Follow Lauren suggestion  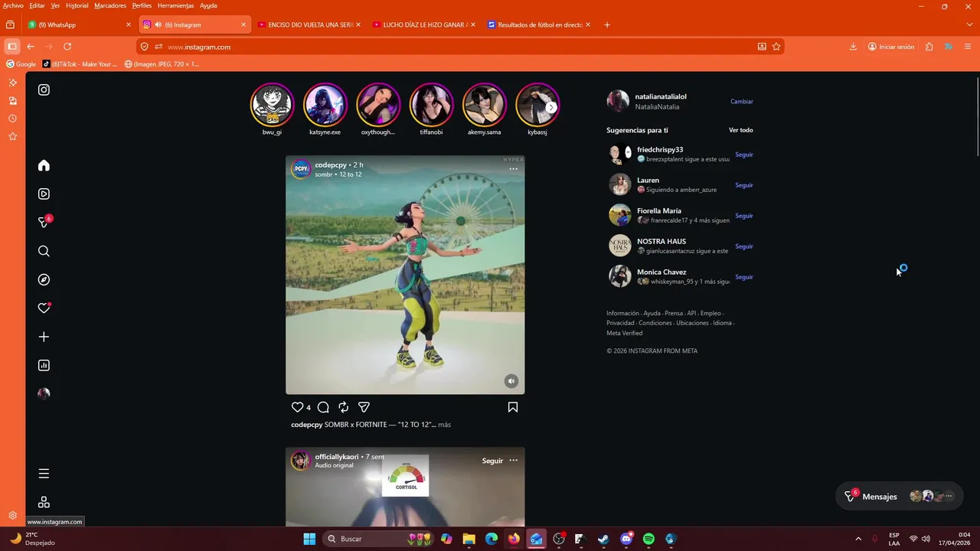(x=744, y=185)
